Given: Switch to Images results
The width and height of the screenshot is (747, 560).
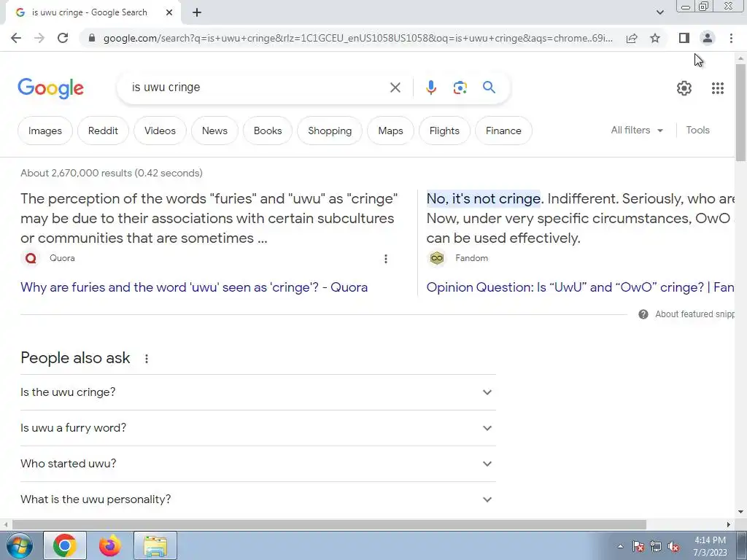Looking at the screenshot, I should click(44, 131).
